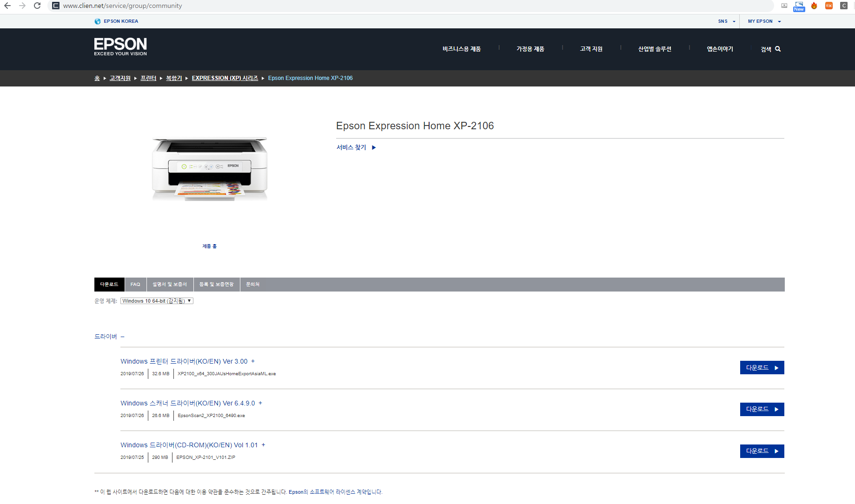Viewport: 855px width, 504px height.
Task: Go back with the browser back arrow
Action: click(7, 6)
